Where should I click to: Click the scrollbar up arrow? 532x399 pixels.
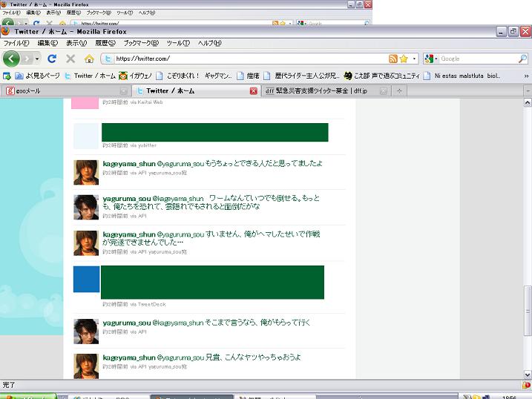528,102
